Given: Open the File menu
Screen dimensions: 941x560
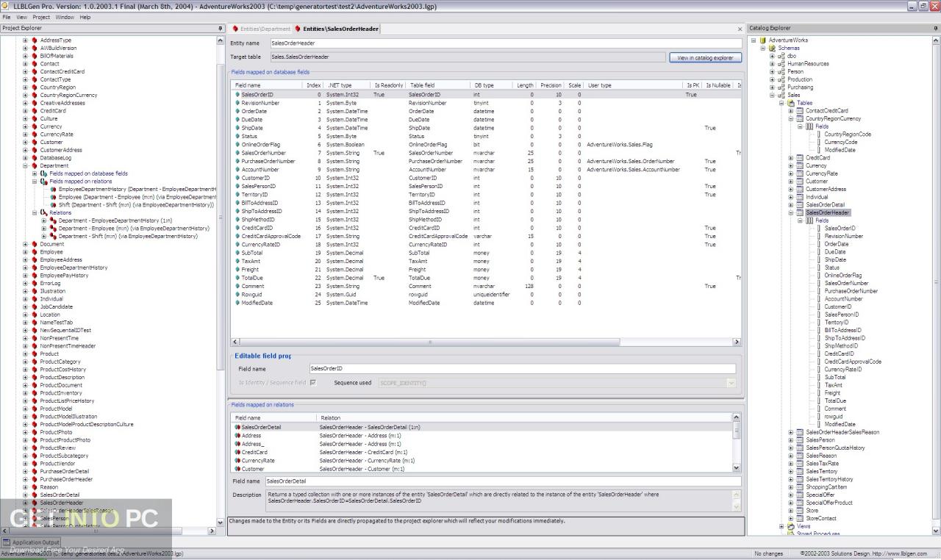Looking at the screenshot, I should 7,17.
